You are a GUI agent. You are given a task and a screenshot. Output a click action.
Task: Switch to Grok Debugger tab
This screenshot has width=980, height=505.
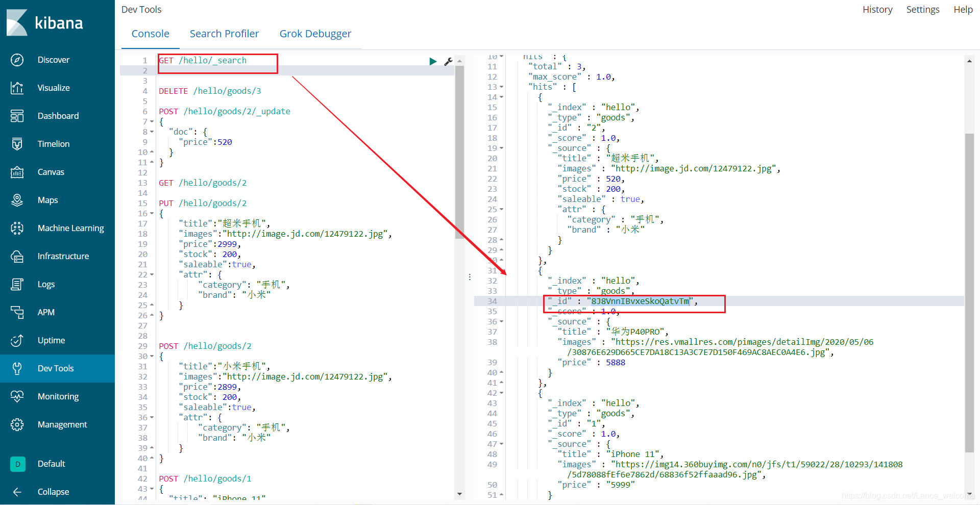315,34
